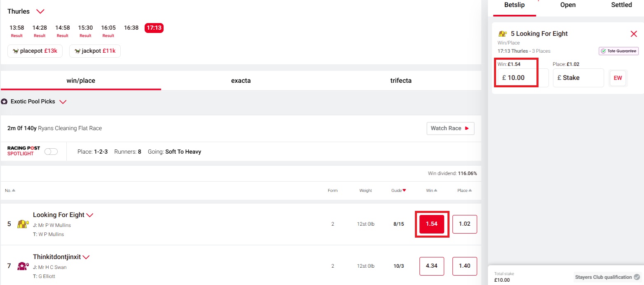
Task: Toggle the Racing Post Spotlight switch
Action: pyautogui.click(x=51, y=151)
